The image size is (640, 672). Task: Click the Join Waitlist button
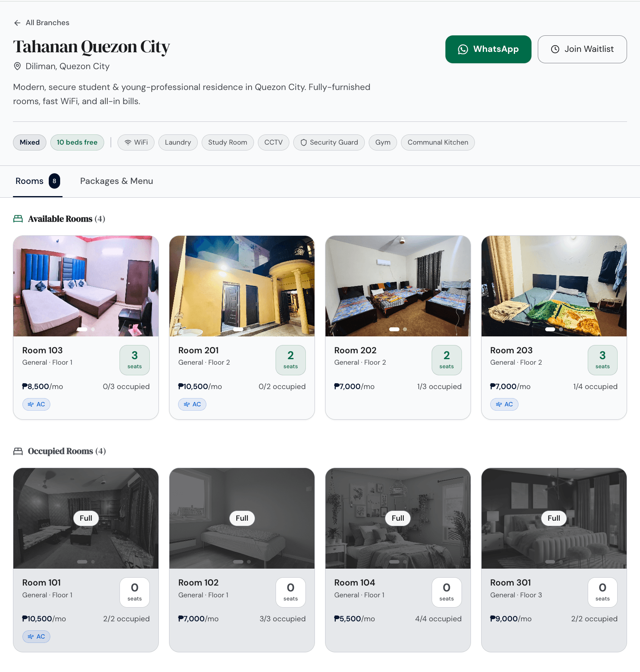point(582,49)
